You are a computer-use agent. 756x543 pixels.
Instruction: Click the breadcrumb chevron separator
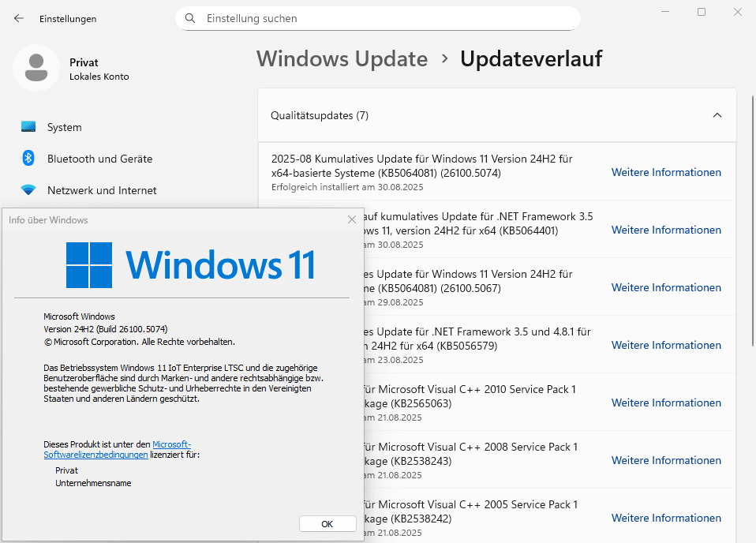click(x=444, y=59)
